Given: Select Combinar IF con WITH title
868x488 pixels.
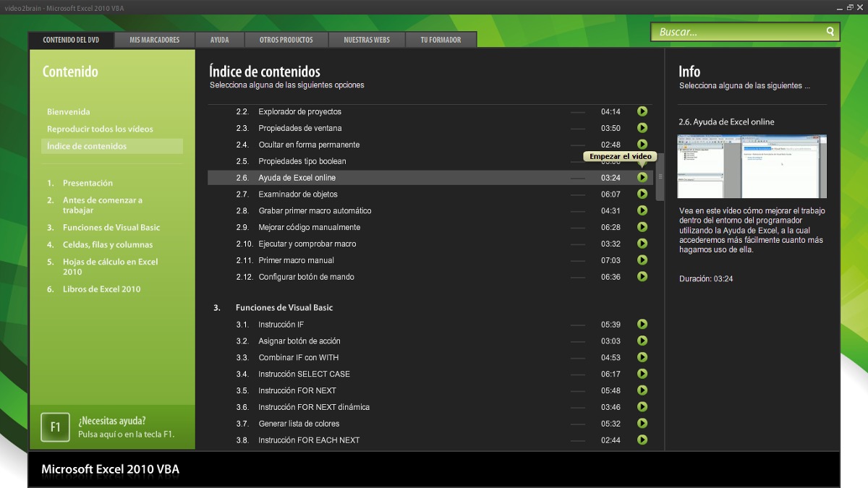Looking at the screenshot, I should pyautogui.click(x=298, y=357).
